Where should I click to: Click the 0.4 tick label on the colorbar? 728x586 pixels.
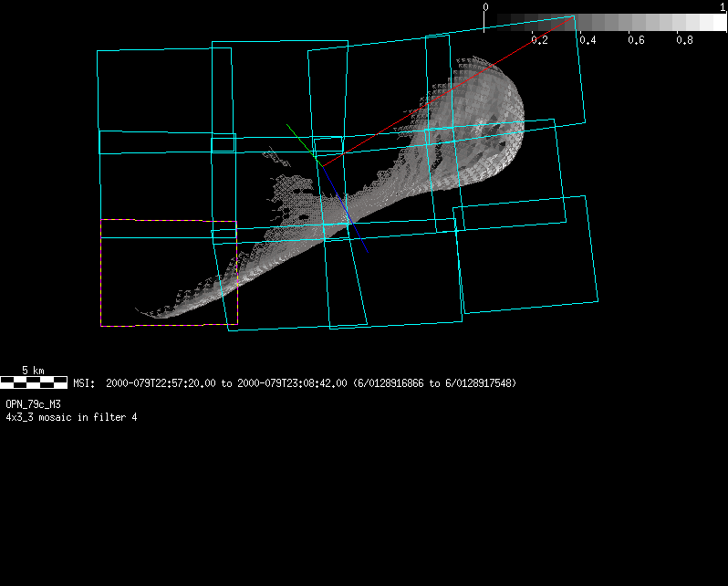tap(588, 40)
